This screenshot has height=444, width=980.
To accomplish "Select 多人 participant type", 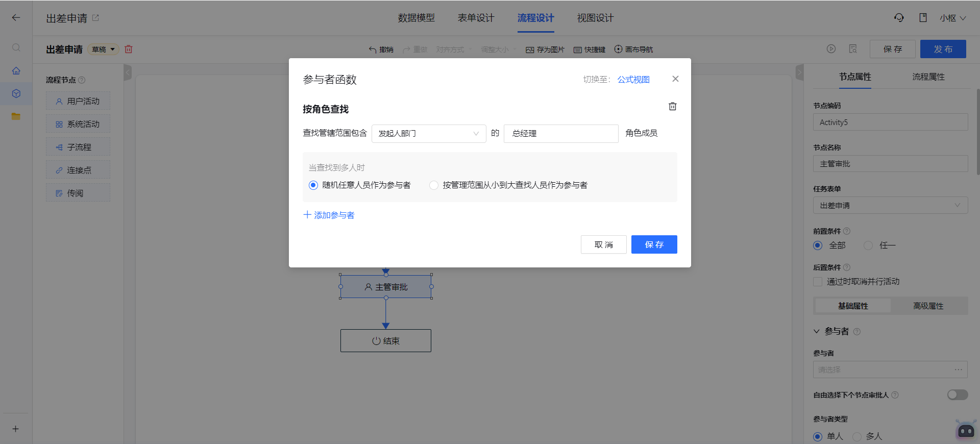I will 857,436.
